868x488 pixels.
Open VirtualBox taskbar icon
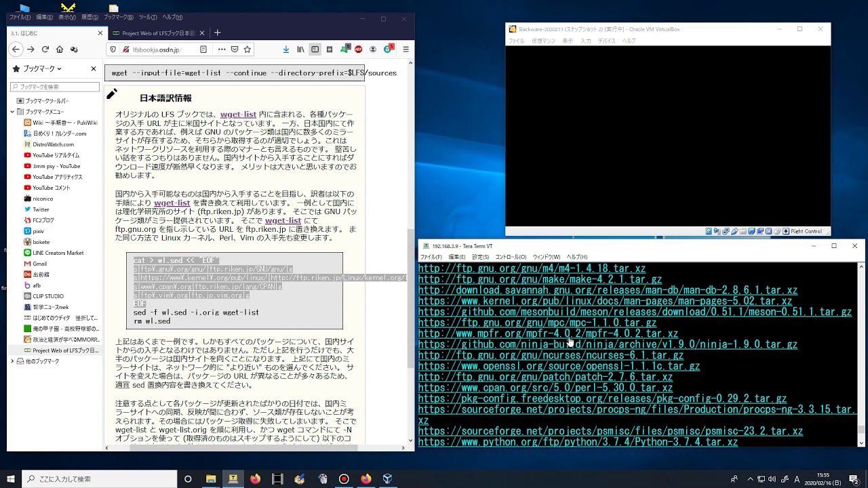387,479
